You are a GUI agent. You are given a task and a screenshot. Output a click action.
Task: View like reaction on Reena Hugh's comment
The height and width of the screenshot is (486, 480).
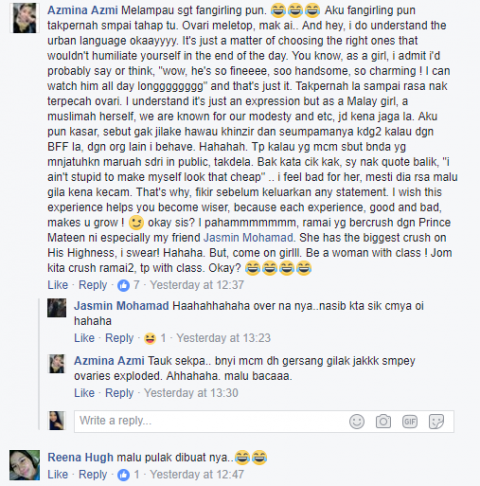pos(128,474)
